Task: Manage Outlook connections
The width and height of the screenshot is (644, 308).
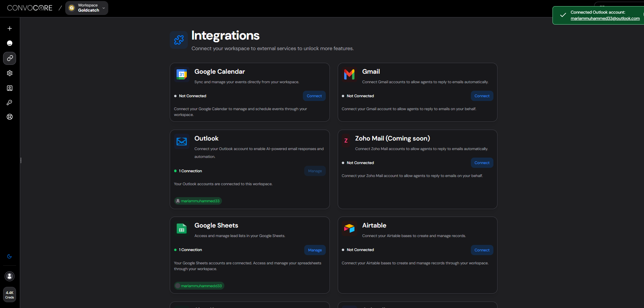Action: pyautogui.click(x=315, y=171)
